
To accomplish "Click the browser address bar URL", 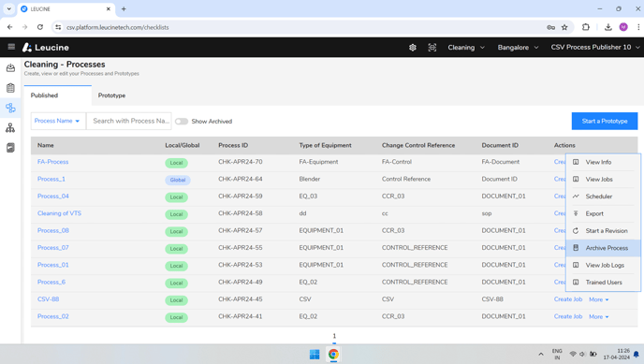I will click(117, 27).
